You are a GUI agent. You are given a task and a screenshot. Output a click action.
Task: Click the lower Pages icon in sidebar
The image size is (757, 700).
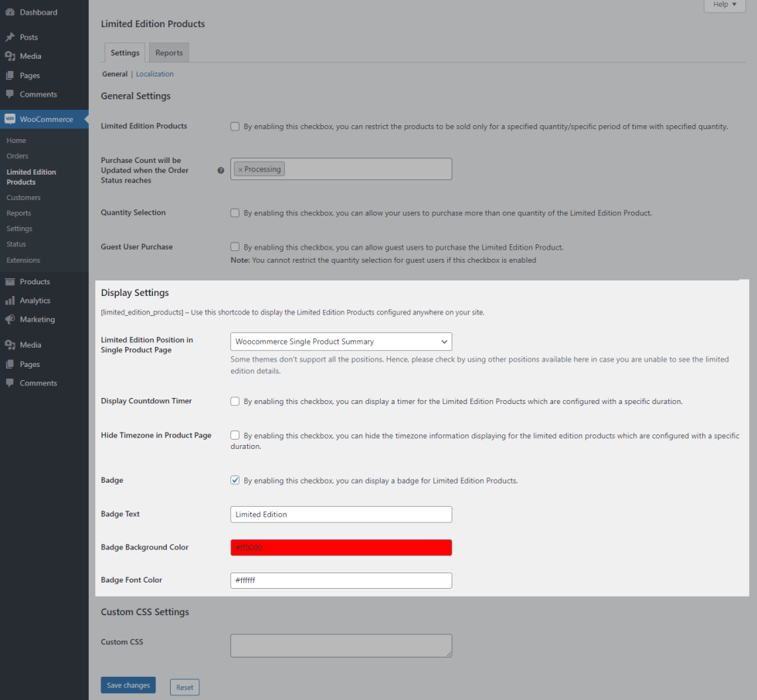[x=9, y=364]
